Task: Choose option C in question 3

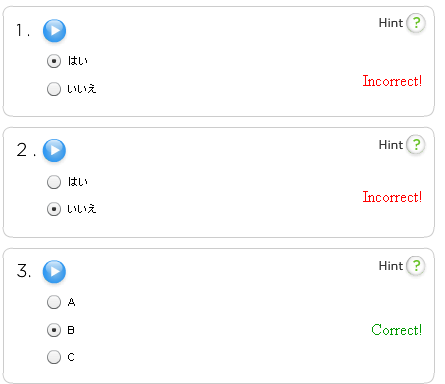Action: pos(54,357)
